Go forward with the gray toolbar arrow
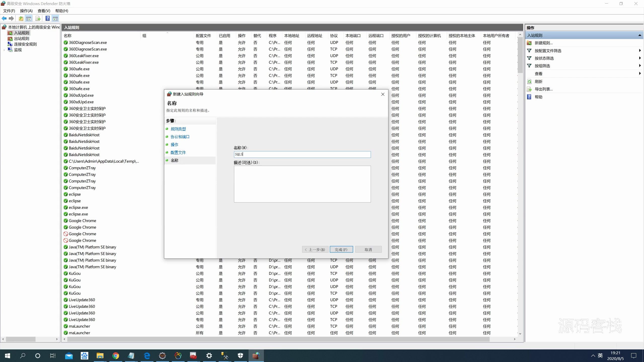 tap(11, 18)
